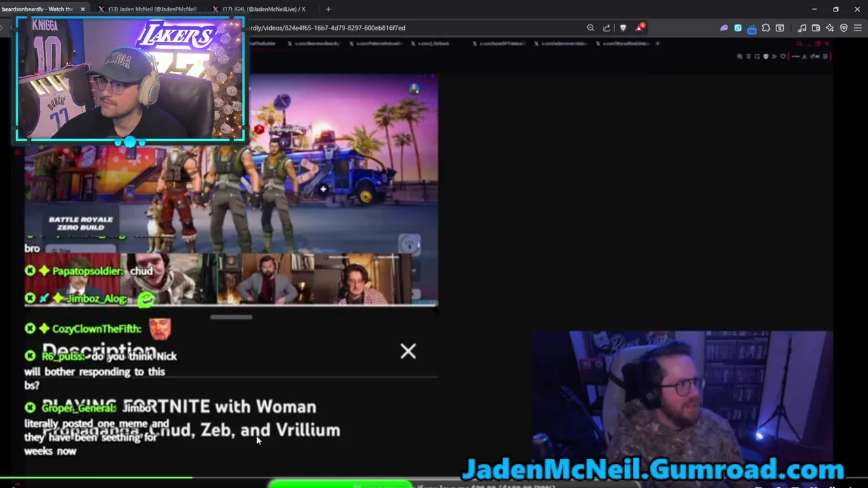Click the Brave VPN shield icon
This screenshot has width=868, height=488.
844,28
